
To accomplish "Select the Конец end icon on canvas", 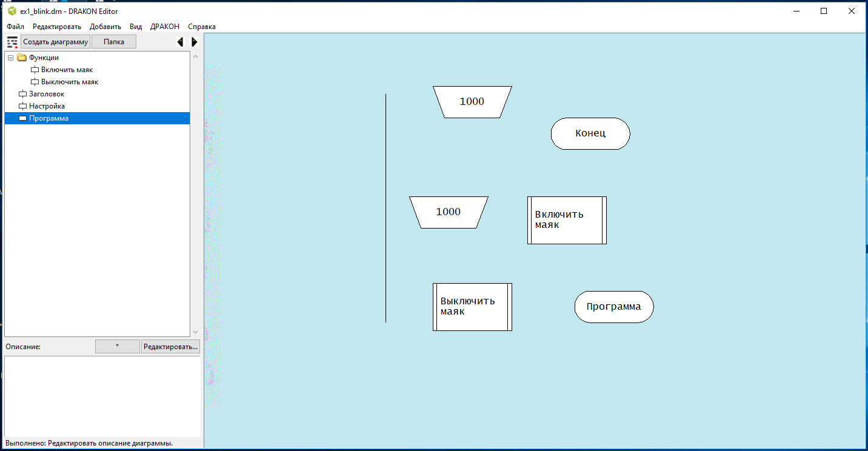I will click(590, 134).
